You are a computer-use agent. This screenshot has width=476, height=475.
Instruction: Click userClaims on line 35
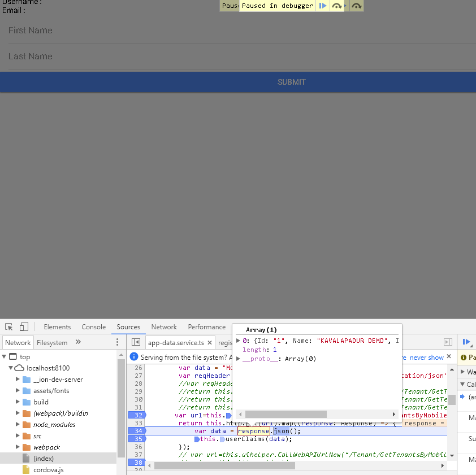pyautogui.click(x=245, y=439)
